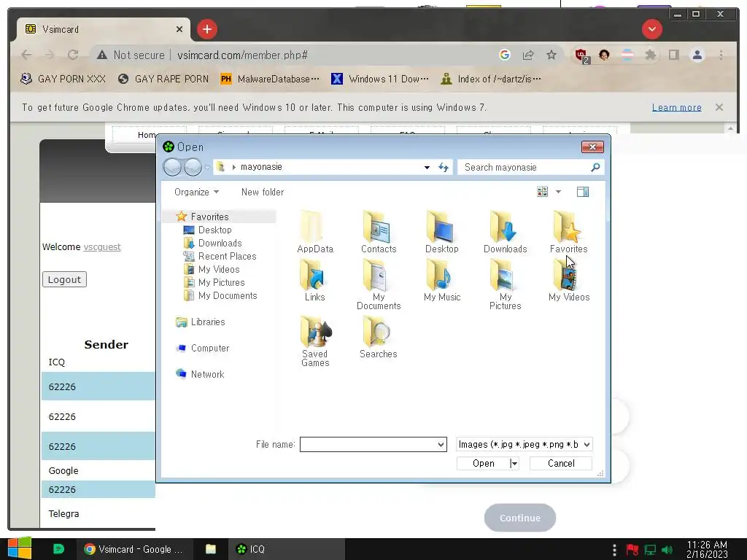Click the vscguest username link

(102, 247)
